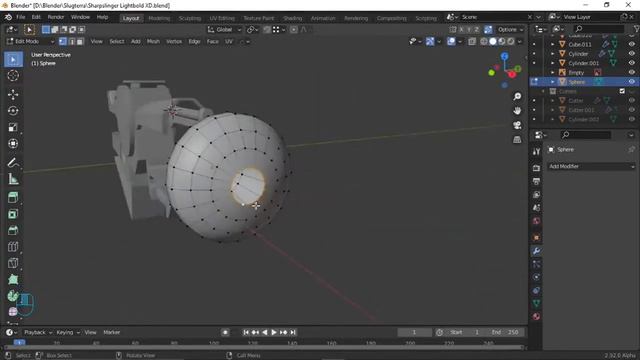The width and height of the screenshot is (640, 360).
Task: Select the Annotate tool
Action: 13,162
